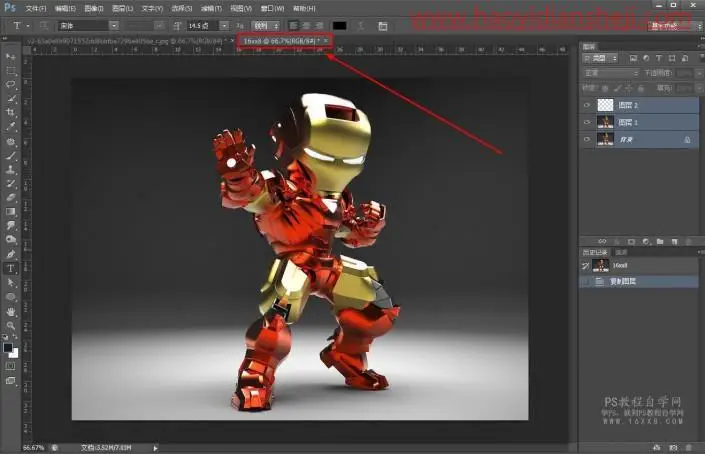Select the Lasso tool
Viewport: 705px width, 454px height.
click(11, 85)
